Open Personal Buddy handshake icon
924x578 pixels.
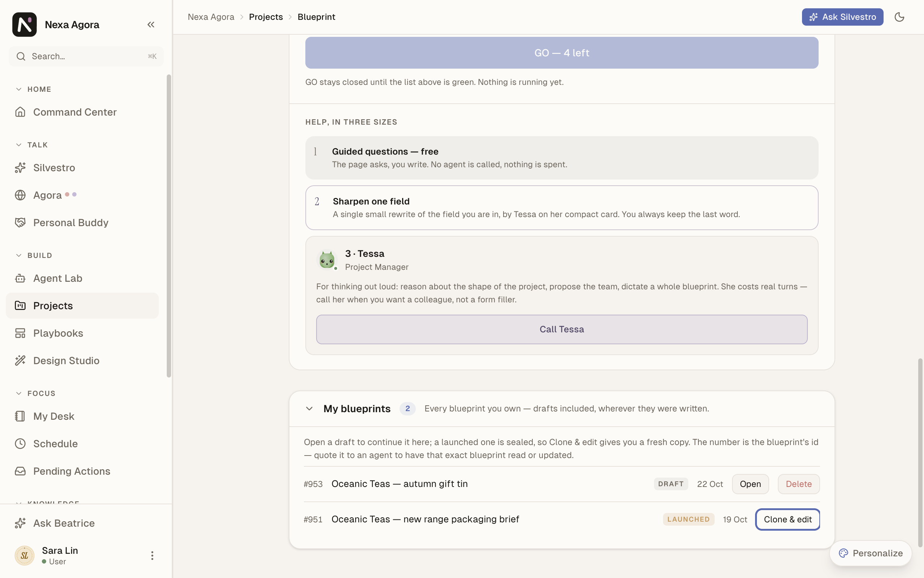(20, 223)
